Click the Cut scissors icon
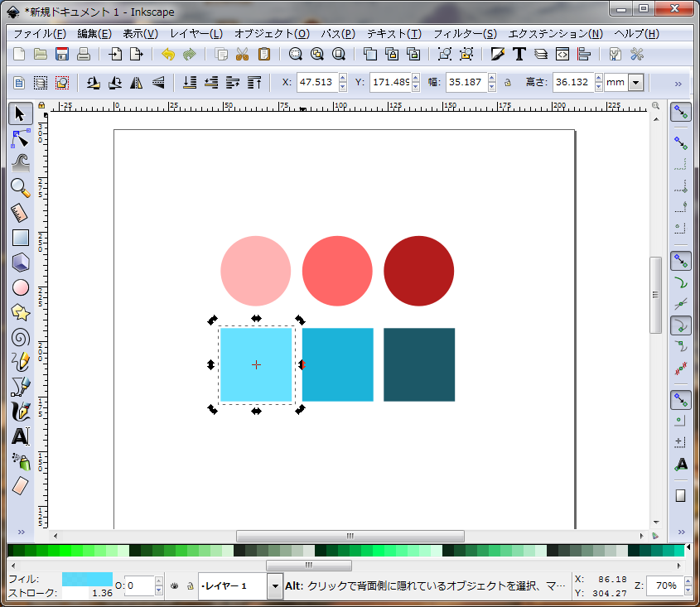Screen dimensions: 700x607 coord(243,55)
